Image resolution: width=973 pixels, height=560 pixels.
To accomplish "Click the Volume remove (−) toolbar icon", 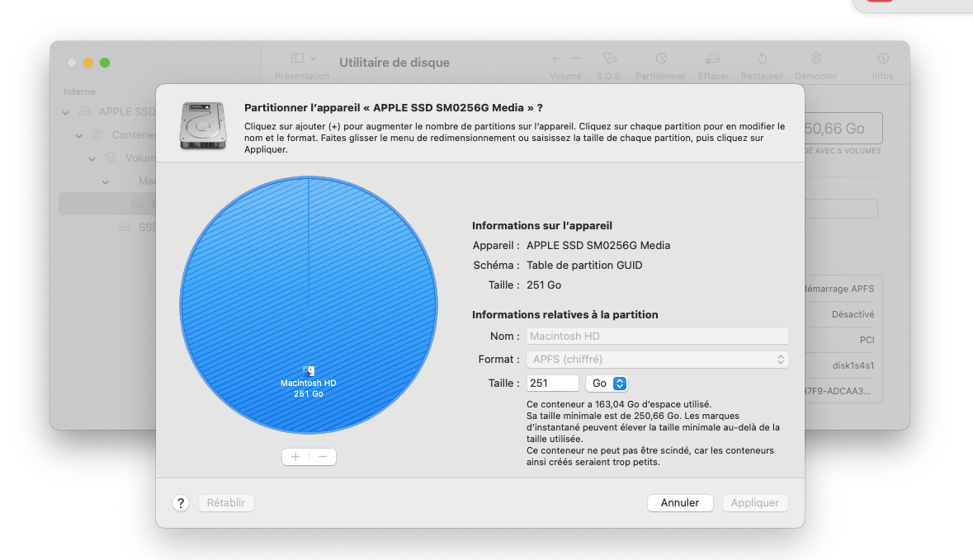I will (x=577, y=59).
